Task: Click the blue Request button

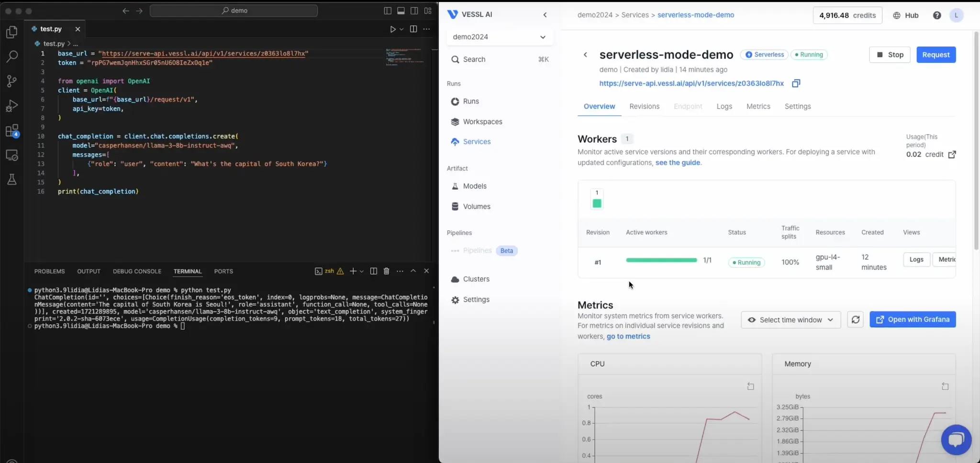Action: click(936, 55)
